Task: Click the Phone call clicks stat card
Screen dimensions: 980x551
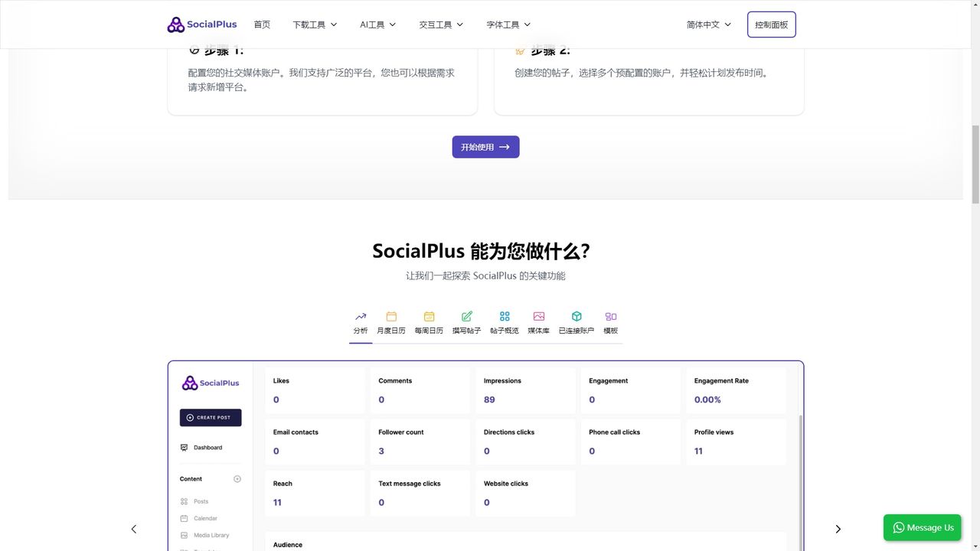Action: (631, 442)
